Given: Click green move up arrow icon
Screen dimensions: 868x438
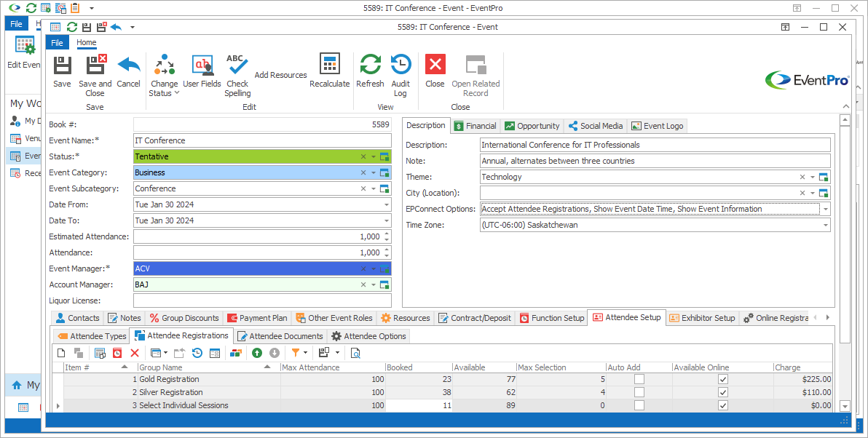Looking at the screenshot, I should coord(257,353).
